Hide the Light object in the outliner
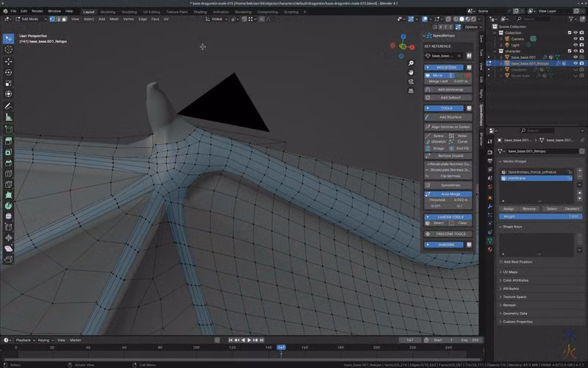 tap(576, 45)
